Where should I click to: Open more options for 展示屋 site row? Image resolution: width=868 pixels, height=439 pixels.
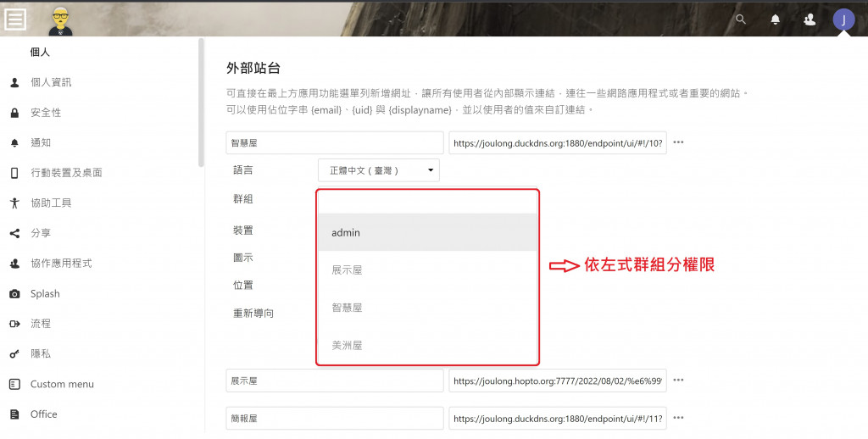click(x=678, y=381)
